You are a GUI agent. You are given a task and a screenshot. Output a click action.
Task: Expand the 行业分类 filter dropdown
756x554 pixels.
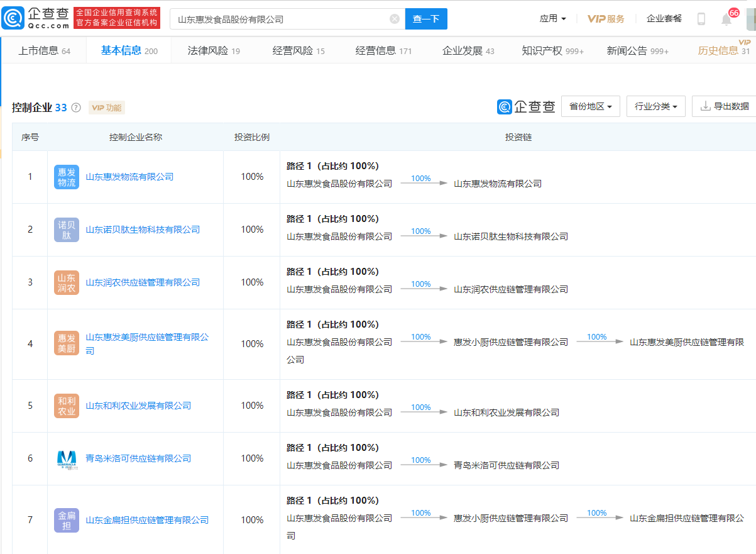point(656,106)
